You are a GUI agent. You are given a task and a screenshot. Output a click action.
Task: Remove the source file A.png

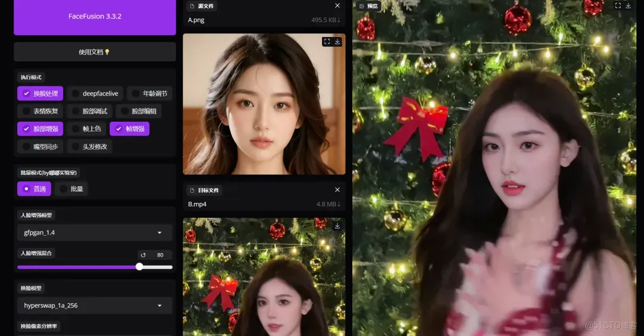coord(337,6)
